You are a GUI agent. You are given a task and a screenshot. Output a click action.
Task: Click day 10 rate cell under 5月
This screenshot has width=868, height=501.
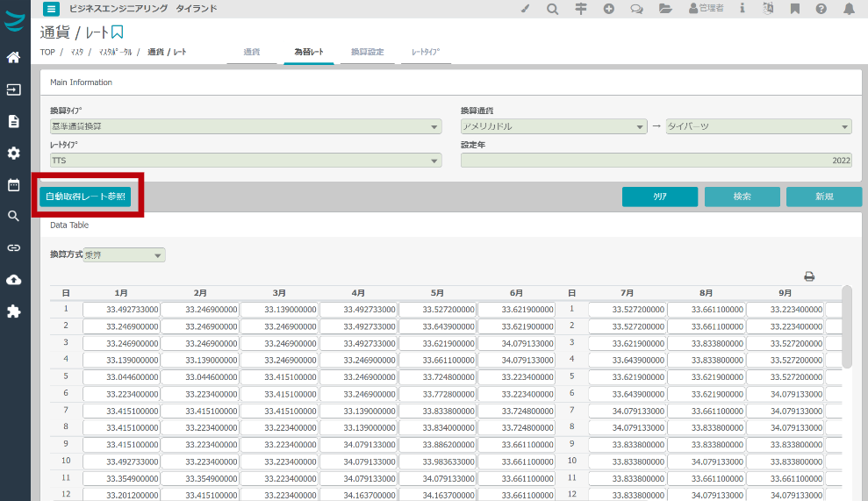coord(437,462)
